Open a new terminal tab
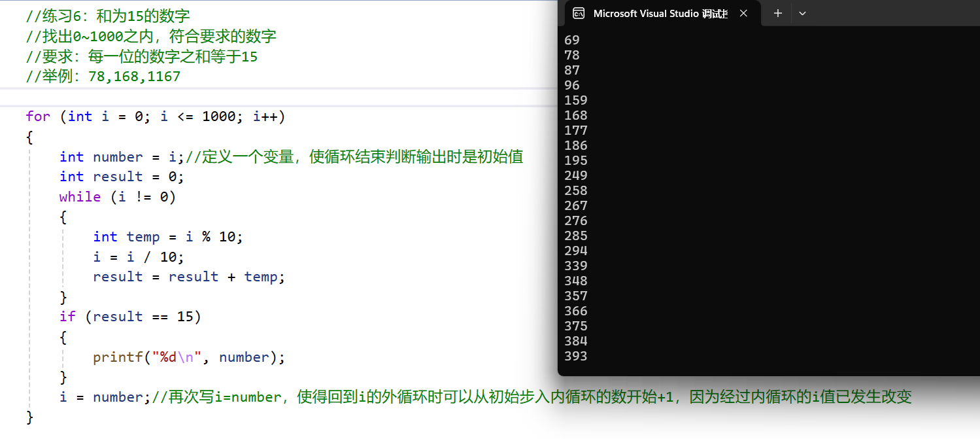This screenshot has height=439, width=980. tap(777, 13)
